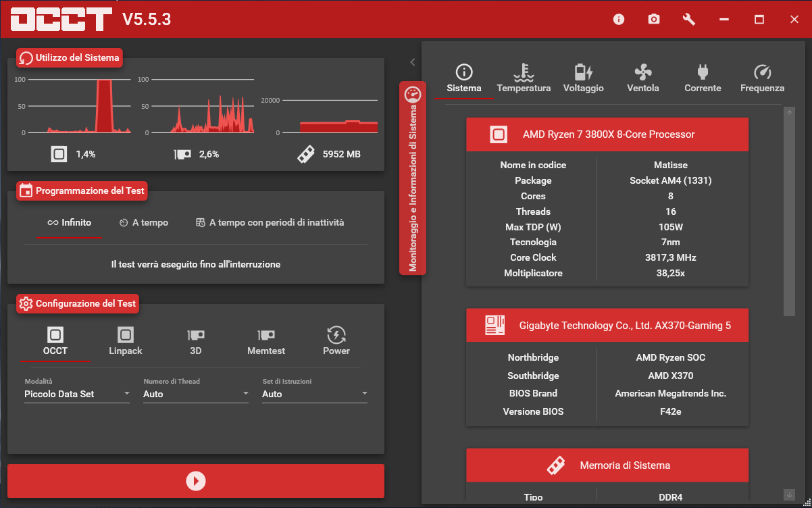This screenshot has width=812, height=508.
Task: Click the GPU usage icon next to 2,6%
Action: pos(182,154)
